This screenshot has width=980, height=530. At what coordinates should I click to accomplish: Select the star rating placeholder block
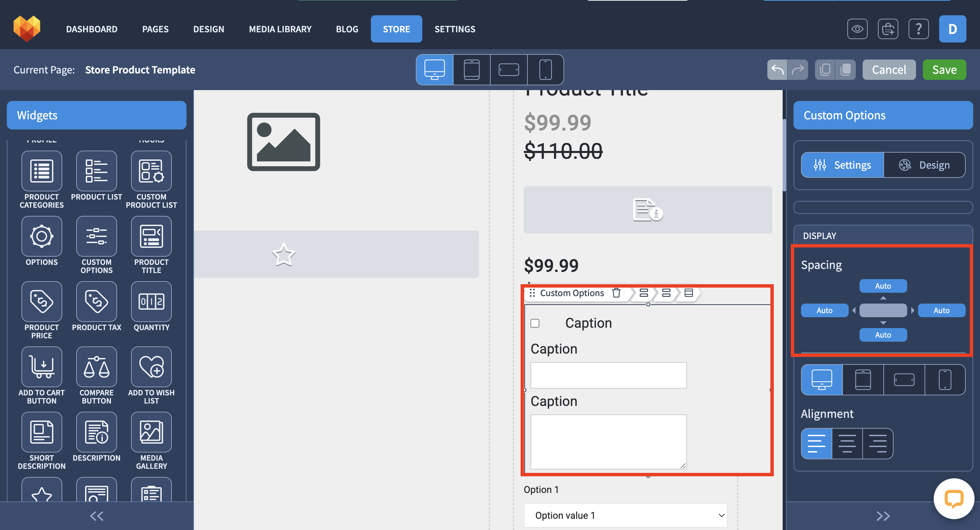(336, 254)
